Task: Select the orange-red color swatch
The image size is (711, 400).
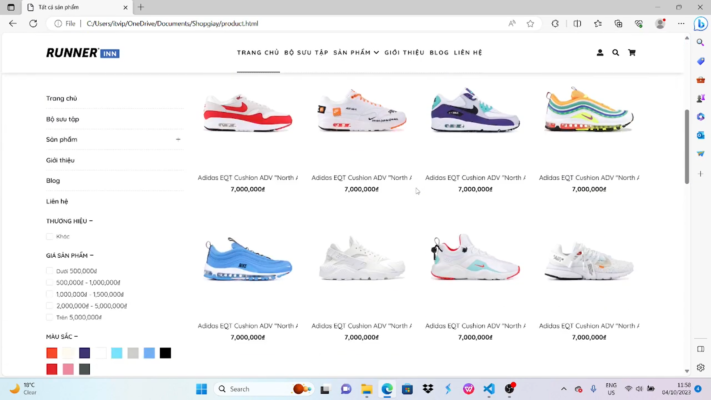Action: [52, 353]
